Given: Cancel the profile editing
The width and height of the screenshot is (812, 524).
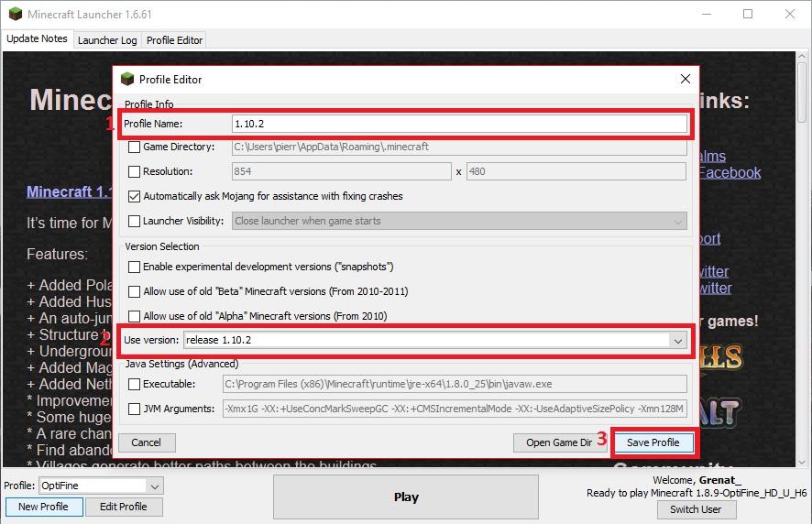Looking at the screenshot, I should coord(146,442).
